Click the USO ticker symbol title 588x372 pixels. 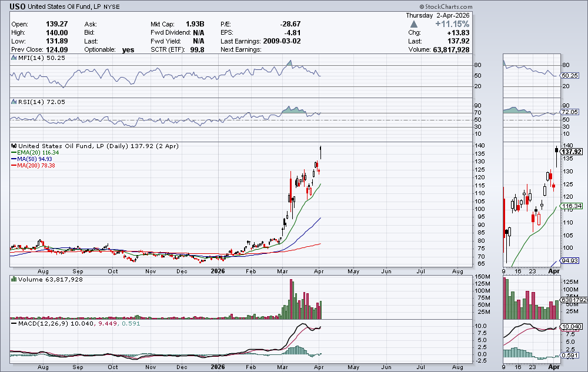[18, 6]
